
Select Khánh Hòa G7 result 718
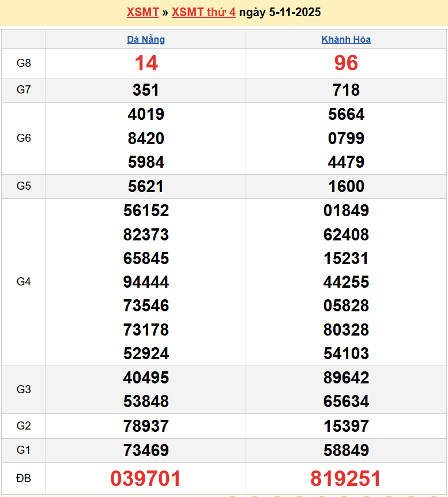point(346,90)
